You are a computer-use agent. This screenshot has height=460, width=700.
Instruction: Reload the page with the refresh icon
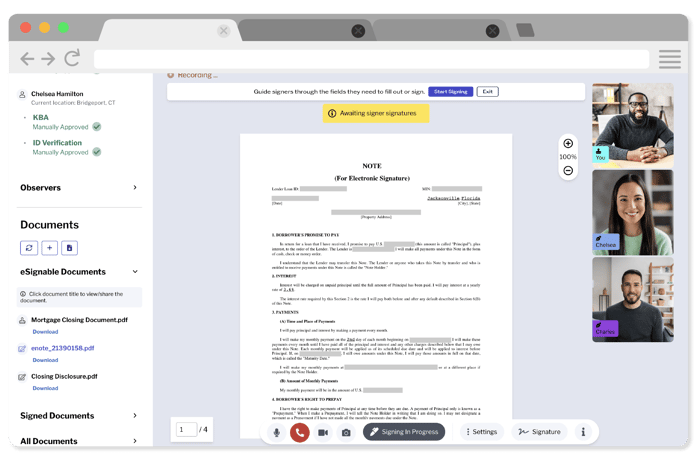72,58
